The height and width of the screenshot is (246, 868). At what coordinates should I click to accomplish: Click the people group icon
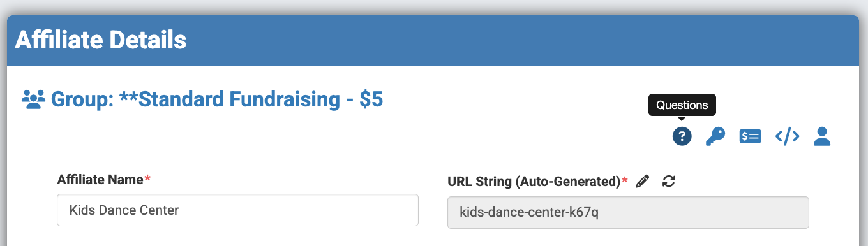33,99
